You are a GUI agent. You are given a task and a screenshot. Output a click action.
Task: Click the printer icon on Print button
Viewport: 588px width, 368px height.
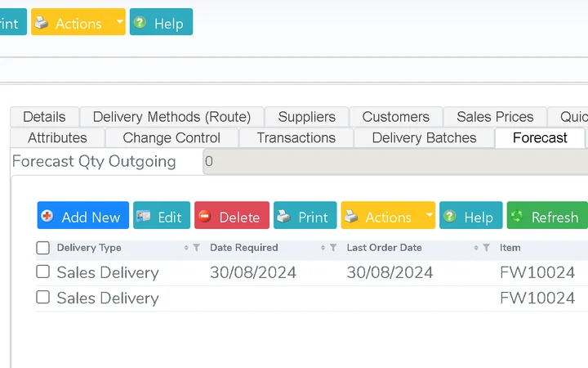(283, 216)
